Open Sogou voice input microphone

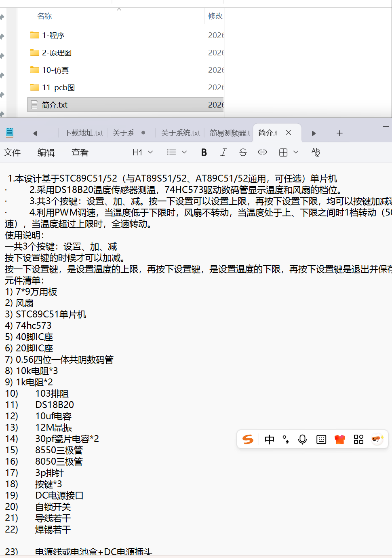tap(302, 440)
